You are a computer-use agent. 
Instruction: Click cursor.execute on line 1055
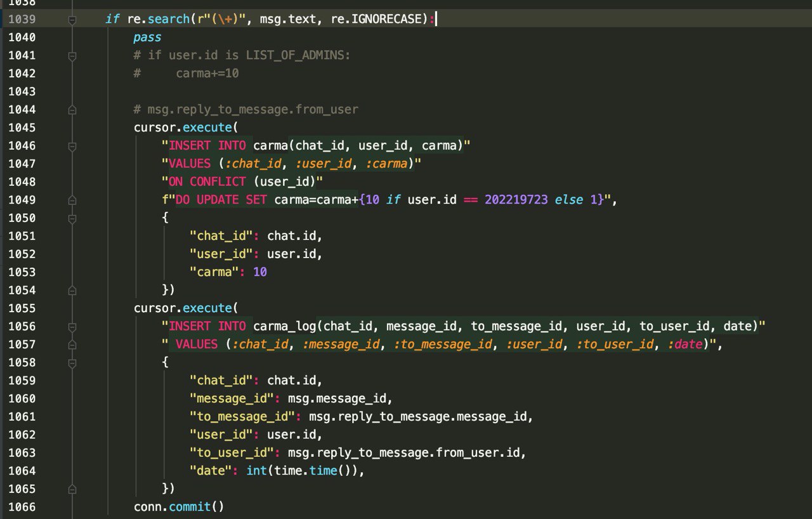(183, 308)
